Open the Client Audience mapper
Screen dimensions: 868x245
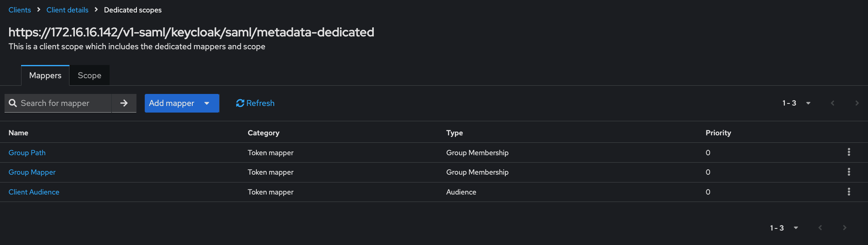pos(34,192)
